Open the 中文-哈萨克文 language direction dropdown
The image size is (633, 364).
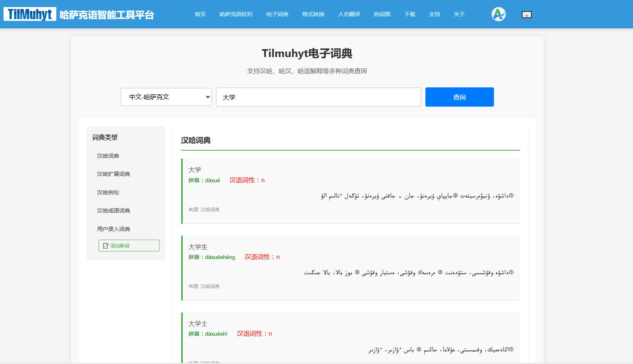tap(166, 97)
